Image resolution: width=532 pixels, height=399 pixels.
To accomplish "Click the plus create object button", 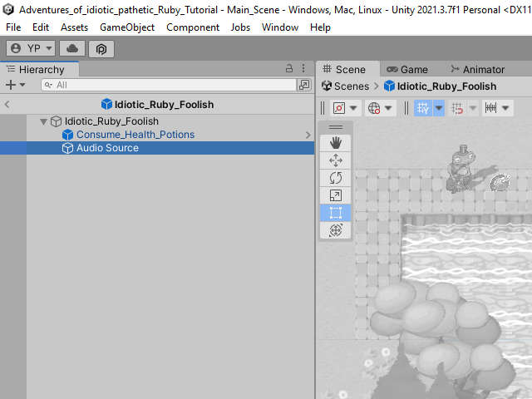I will click(11, 85).
